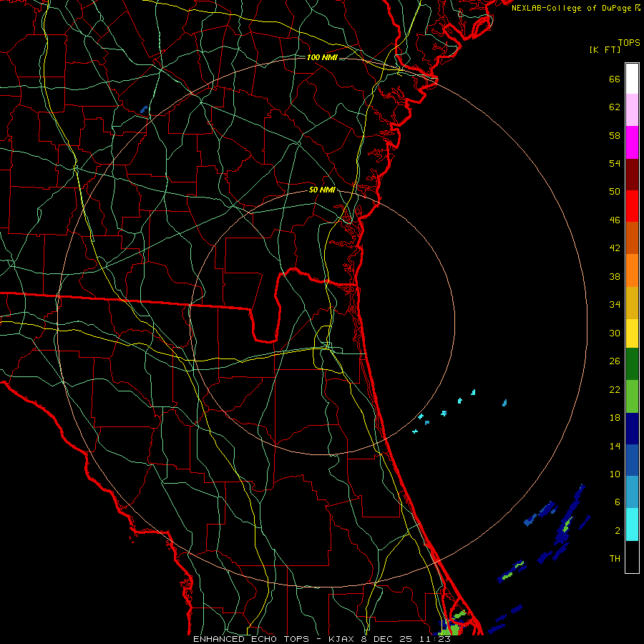Click the 'NEXLAB-College of DuPage' header text
644x644 pixels.
(572, 8)
